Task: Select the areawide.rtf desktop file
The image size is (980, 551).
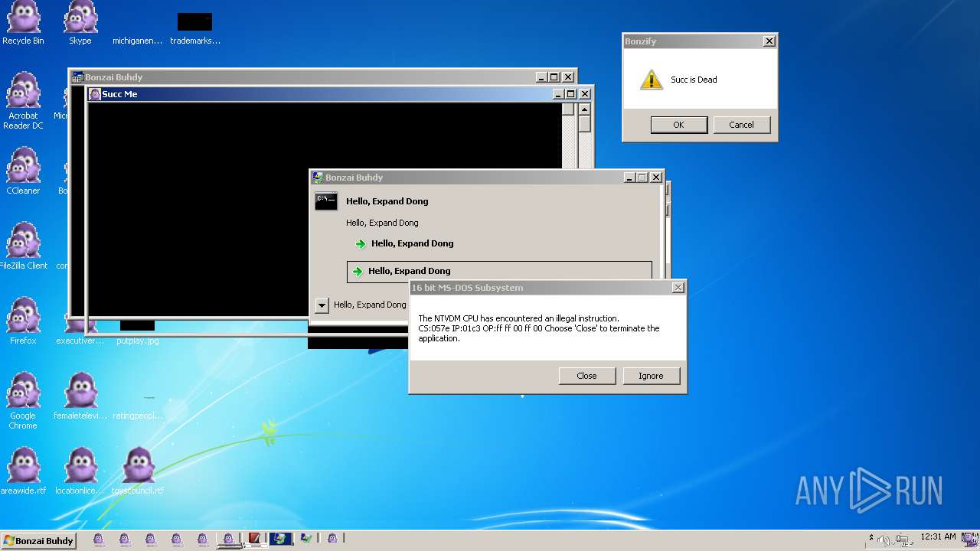Action: (23, 471)
